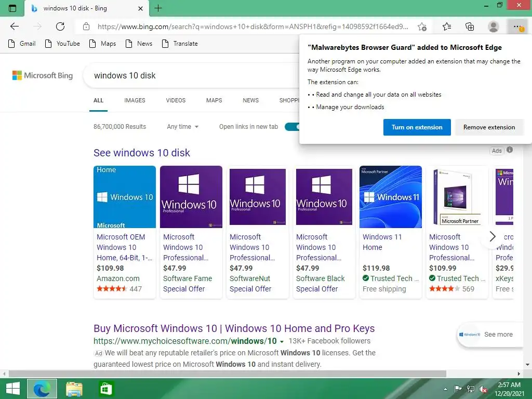The image size is (532, 399).
Task: Open network tray icon
Action: click(x=471, y=389)
